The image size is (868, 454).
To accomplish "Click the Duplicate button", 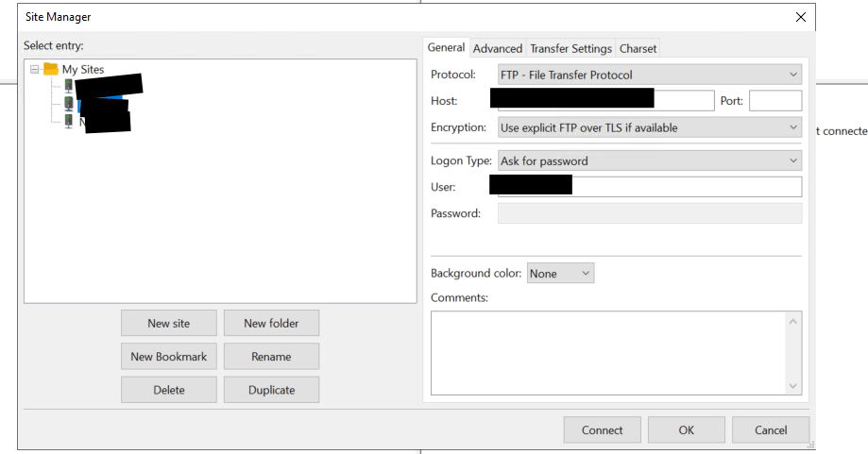I will (x=271, y=390).
